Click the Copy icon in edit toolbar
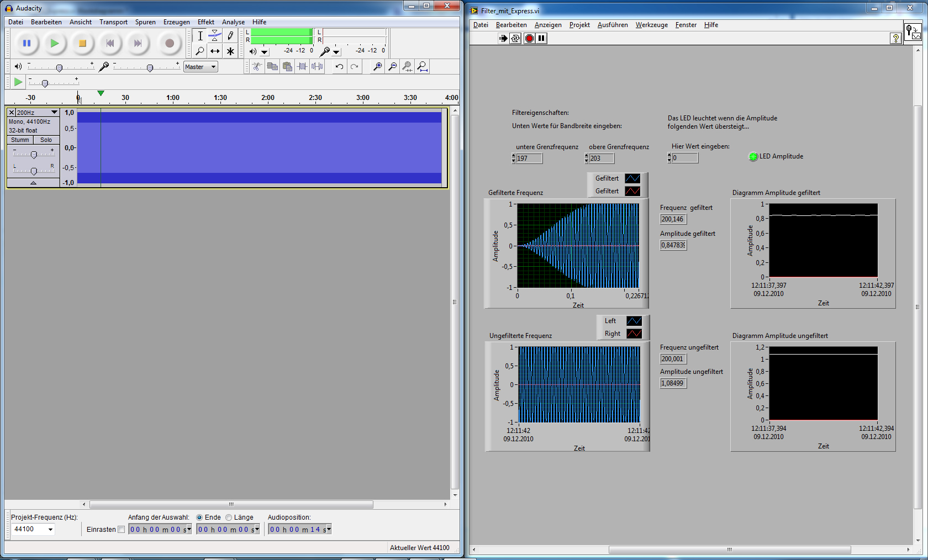This screenshot has width=928, height=560. point(272,66)
